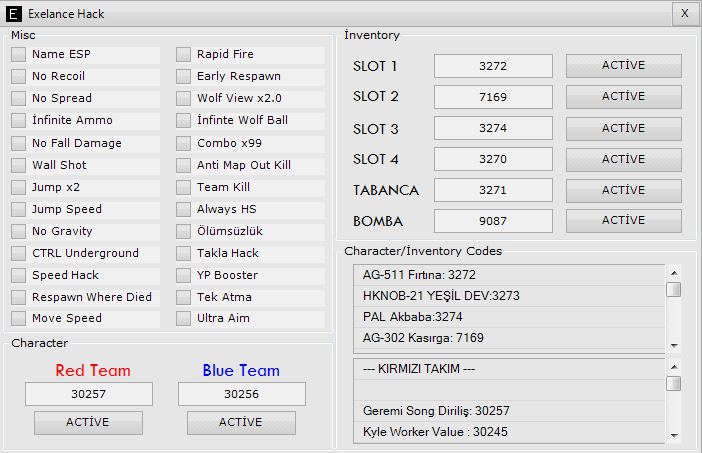Click the Blue Team code field 30256
This screenshot has height=453, width=702.
pyautogui.click(x=242, y=394)
